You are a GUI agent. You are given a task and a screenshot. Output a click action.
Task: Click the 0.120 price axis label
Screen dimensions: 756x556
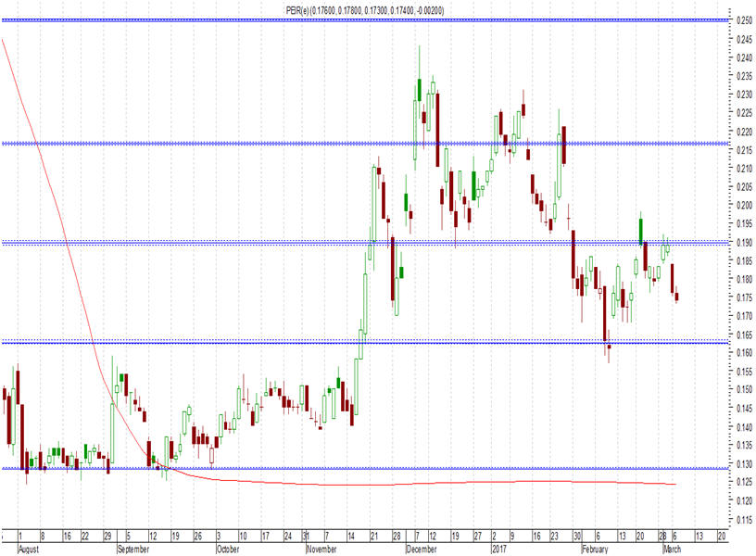[x=745, y=500]
